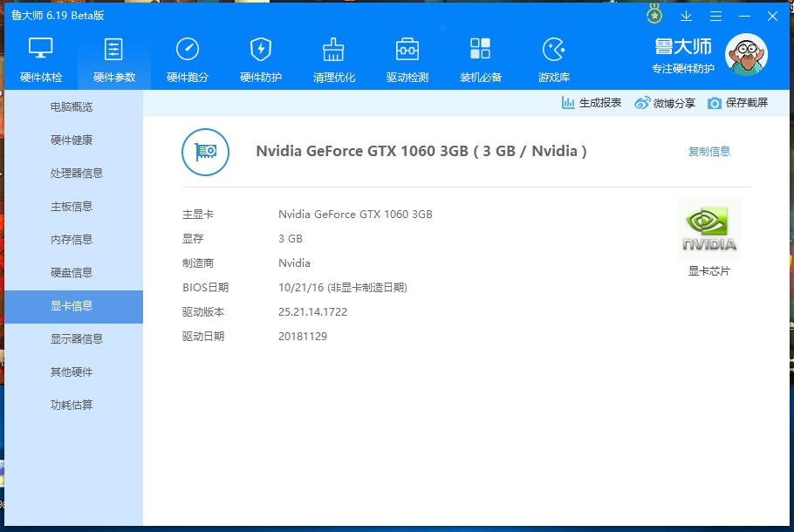Switch to 处理器信息 sidebar item

(76, 173)
